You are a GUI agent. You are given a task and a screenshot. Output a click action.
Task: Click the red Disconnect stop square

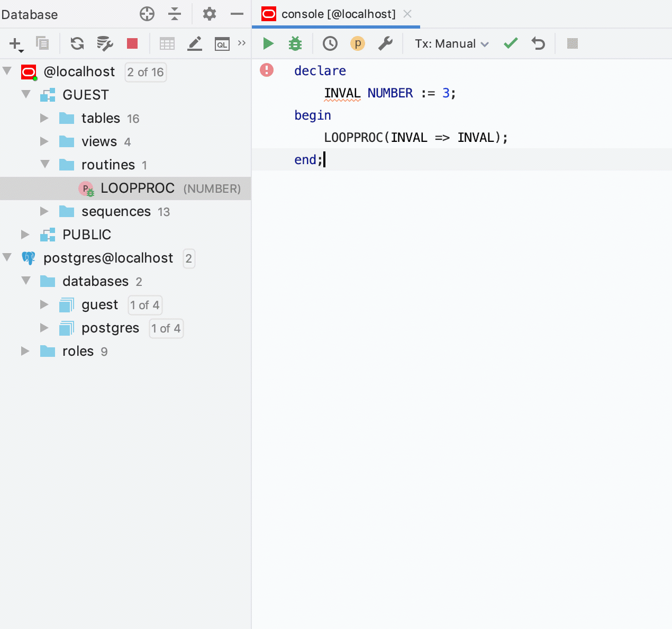click(132, 43)
